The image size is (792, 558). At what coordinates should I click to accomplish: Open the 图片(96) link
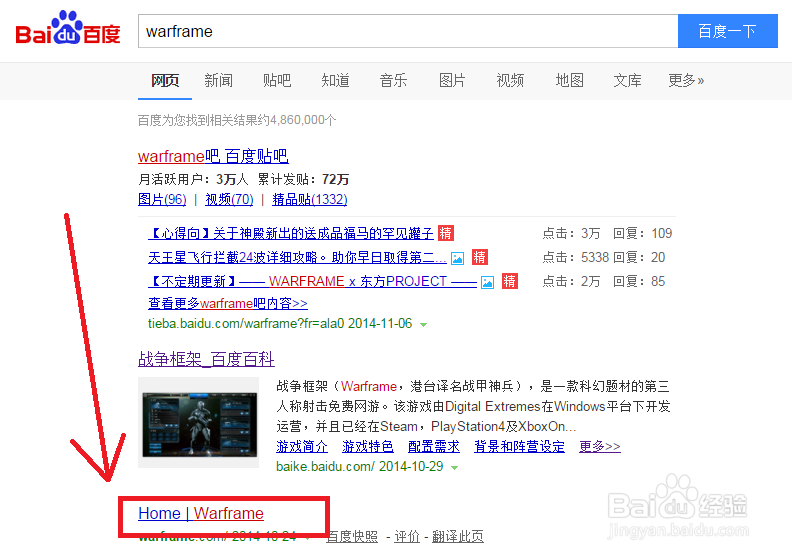click(x=162, y=199)
